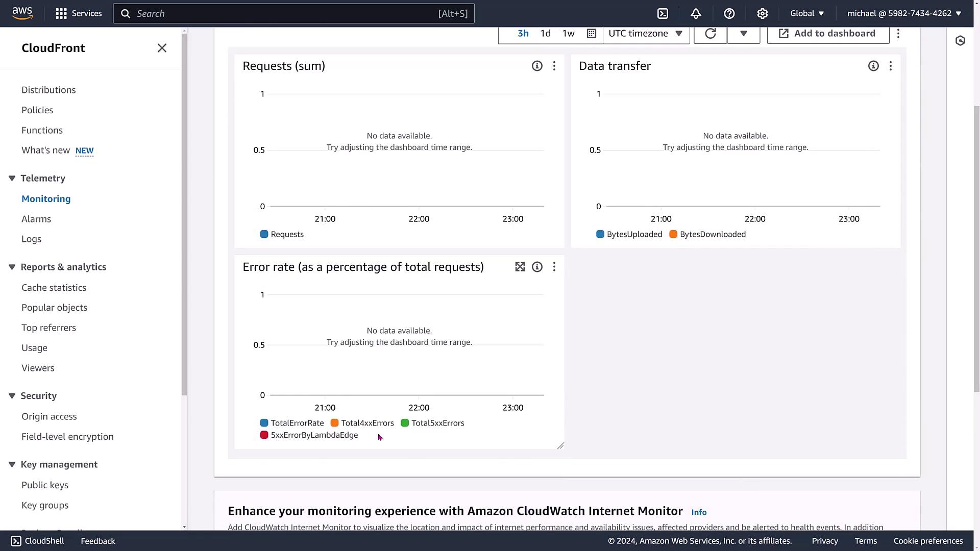Maximize the Error rate widget

click(x=520, y=267)
